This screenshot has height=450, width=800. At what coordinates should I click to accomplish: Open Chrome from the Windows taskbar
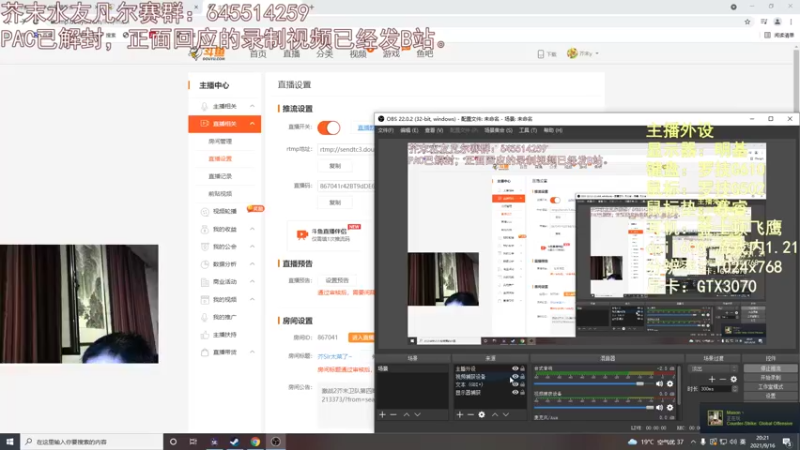click(255, 442)
